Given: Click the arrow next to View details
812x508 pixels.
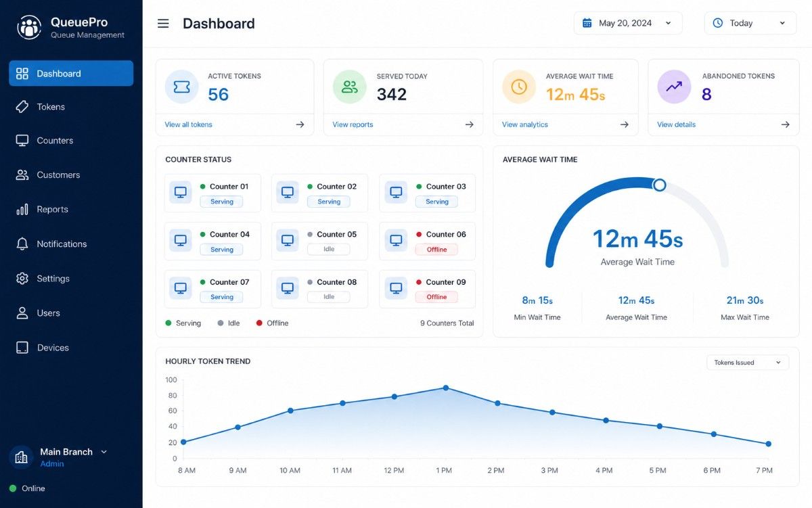Looking at the screenshot, I should (786, 124).
